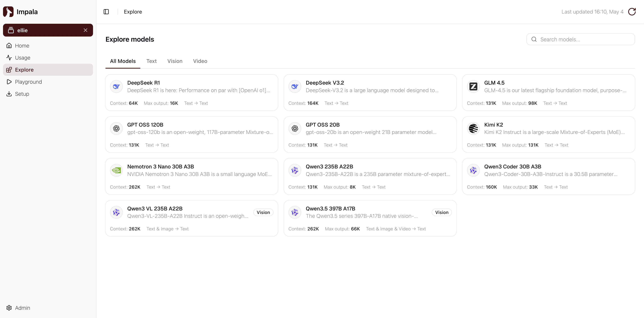Open the Qwen3 VL 235B A22B title

coord(155,209)
